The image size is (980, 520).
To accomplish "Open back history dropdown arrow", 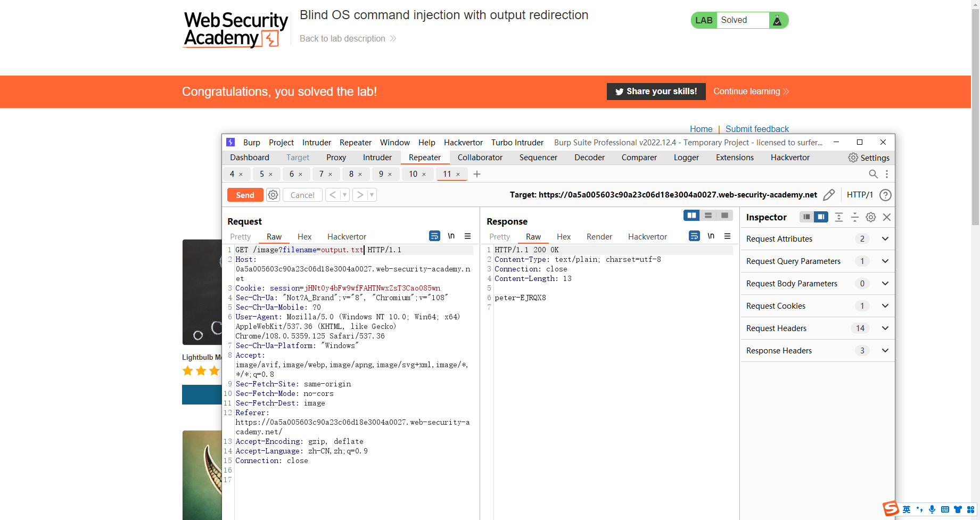I will (x=344, y=195).
